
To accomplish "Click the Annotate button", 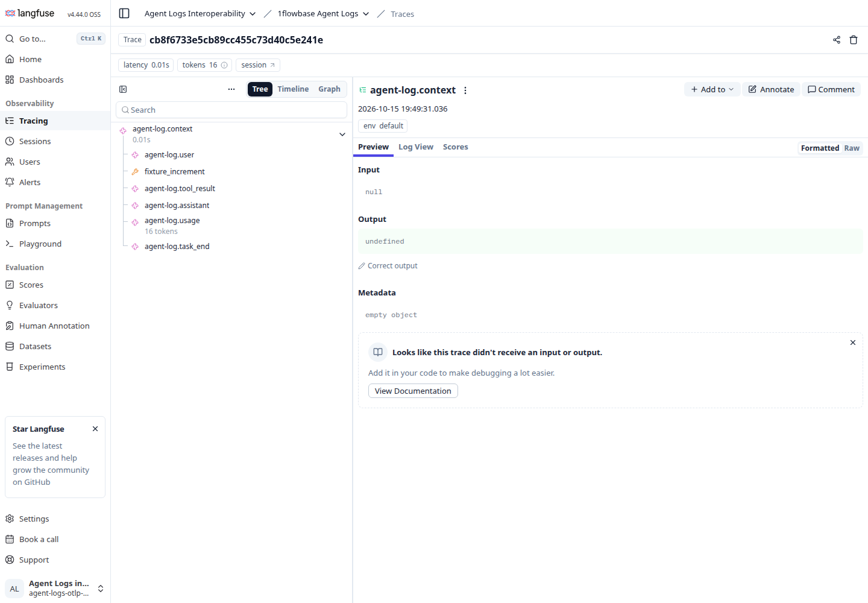I will (771, 89).
